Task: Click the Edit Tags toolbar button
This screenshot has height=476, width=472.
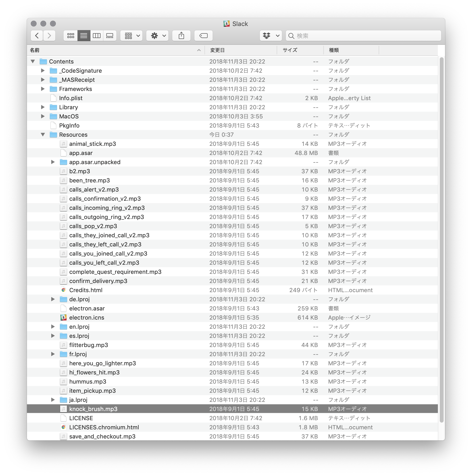Action: [204, 36]
